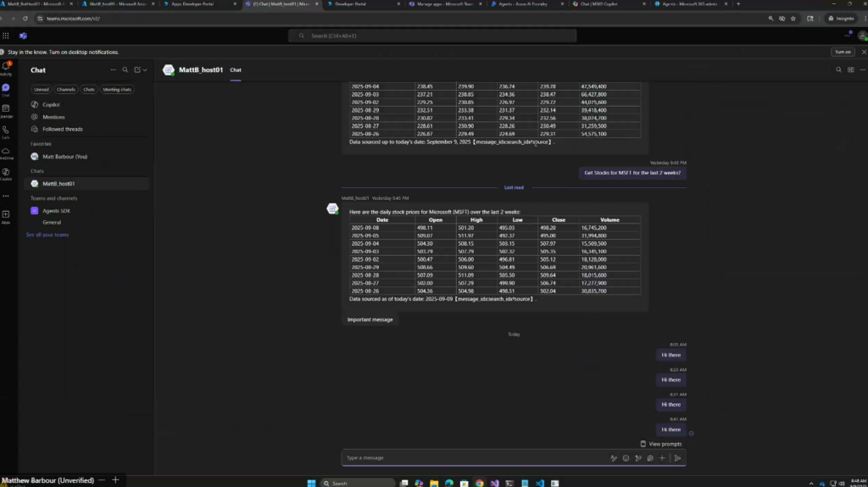Click the browser address bar URL
Image resolution: width=868 pixels, height=487 pixels.
click(x=73, y=19)
